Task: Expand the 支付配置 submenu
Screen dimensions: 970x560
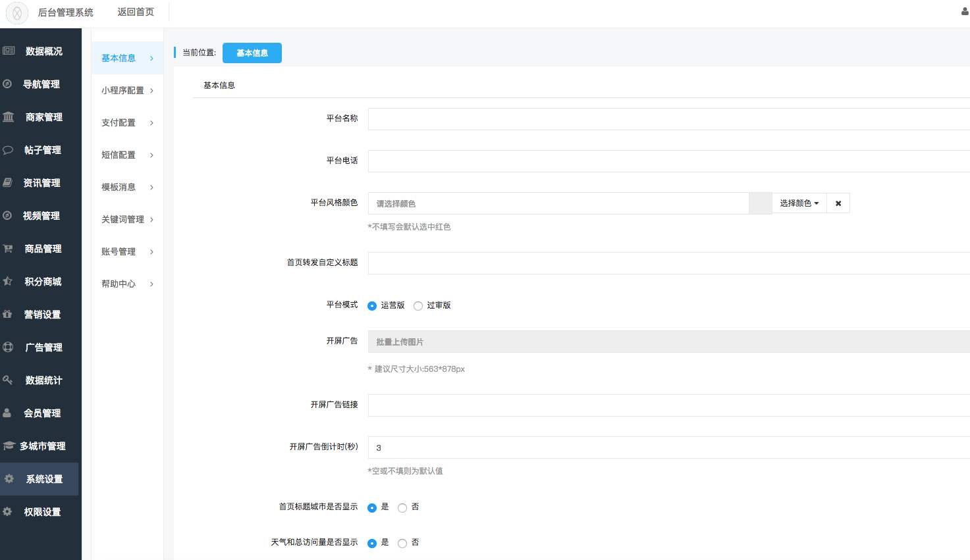Action: point(127,123)
